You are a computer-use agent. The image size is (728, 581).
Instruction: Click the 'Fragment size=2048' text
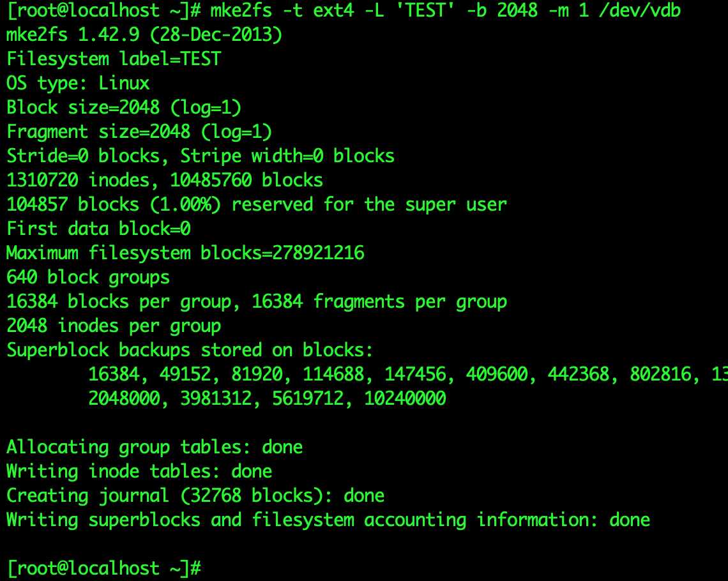point(98,132)
